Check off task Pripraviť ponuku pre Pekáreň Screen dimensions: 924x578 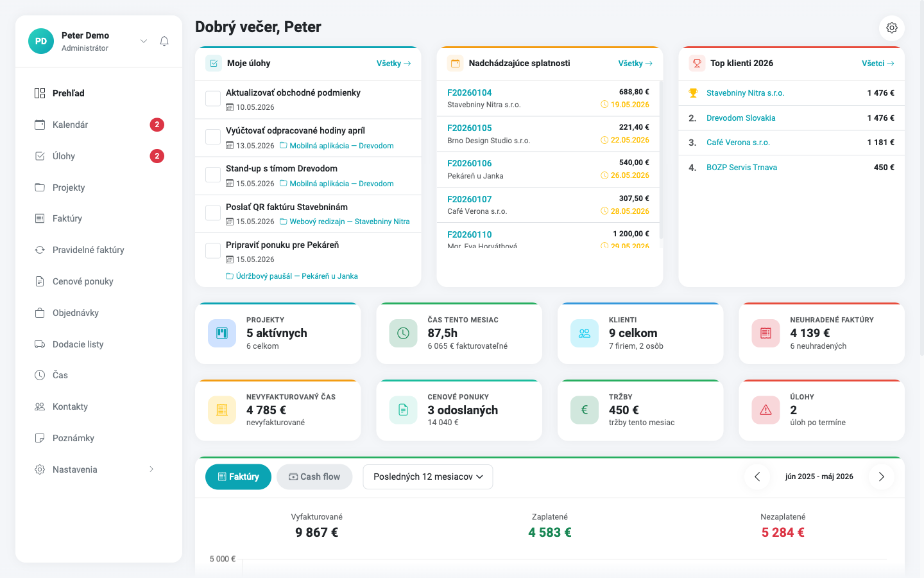(213, 251)
